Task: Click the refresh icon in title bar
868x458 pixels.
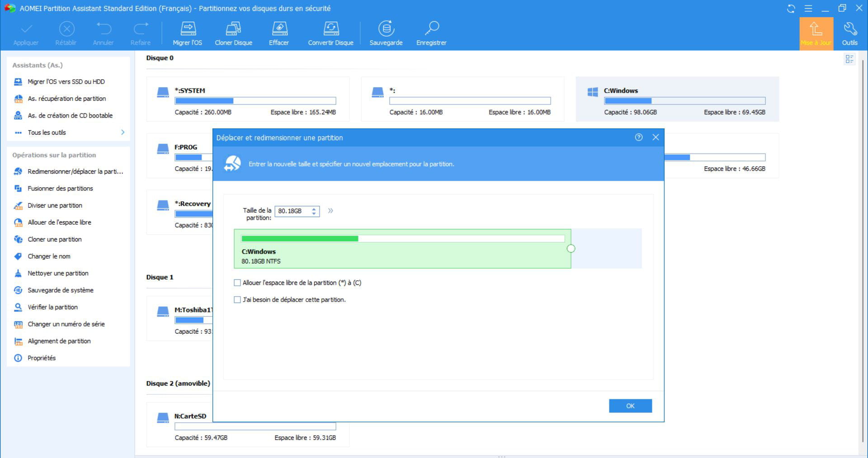Action: point(791,9)
